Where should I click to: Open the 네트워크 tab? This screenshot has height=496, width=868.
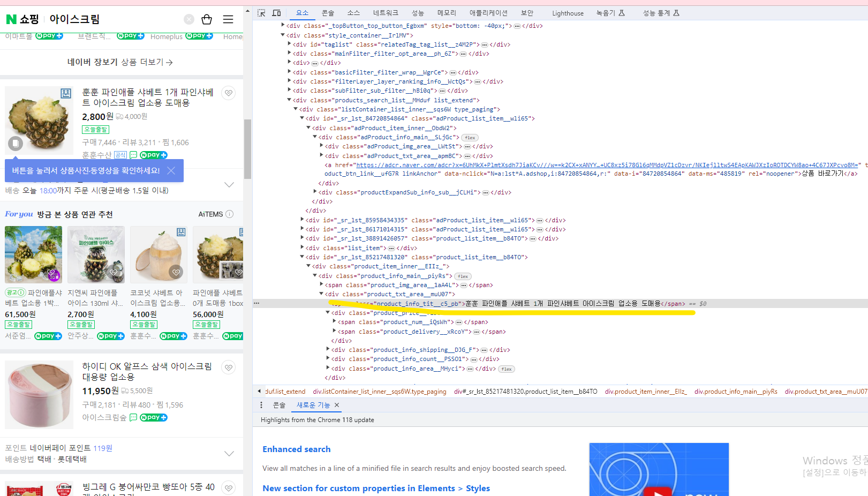386,13
